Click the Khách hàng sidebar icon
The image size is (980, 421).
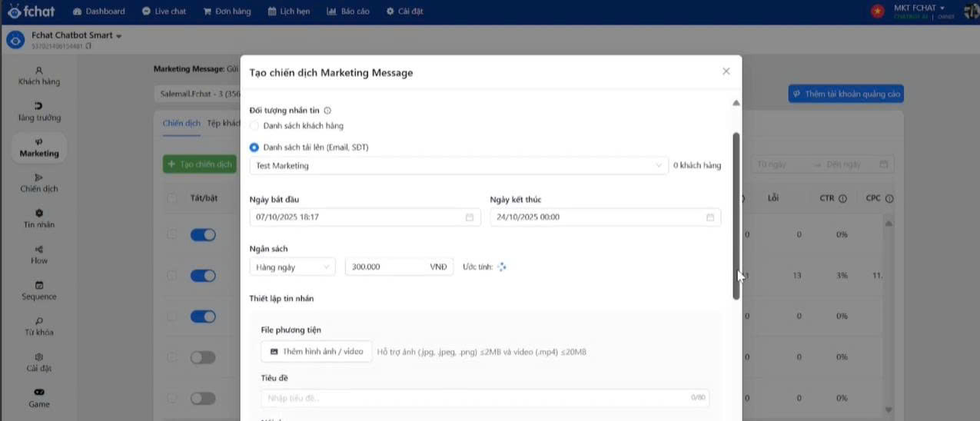pyautogui.click(x=39, y=70)
